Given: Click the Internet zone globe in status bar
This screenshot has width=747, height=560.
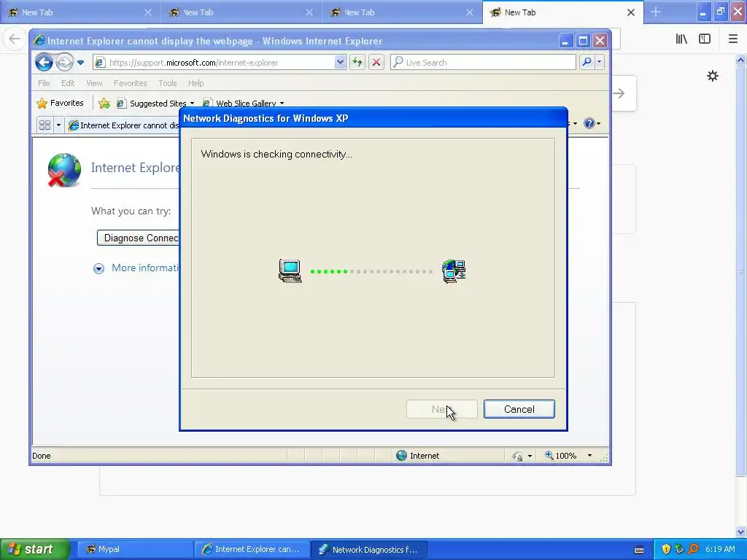Looking at the screenshot, I should coord(402,455).
